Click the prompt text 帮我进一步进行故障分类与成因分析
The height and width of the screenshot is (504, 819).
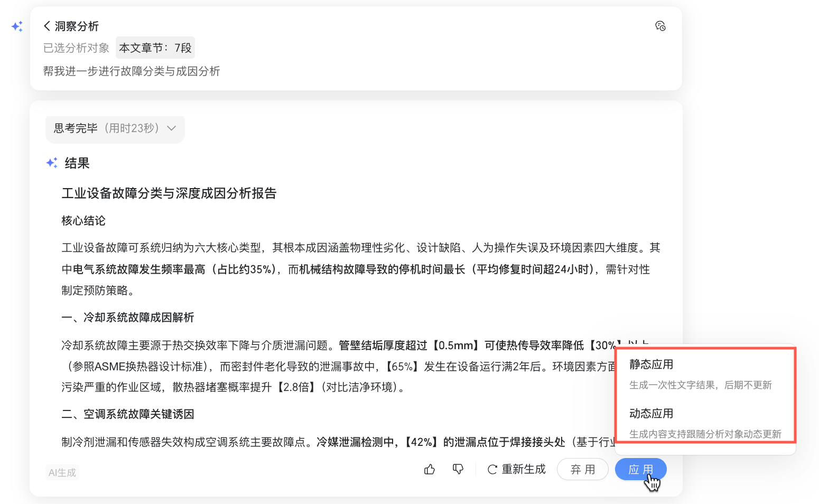(x=132, y=71)
